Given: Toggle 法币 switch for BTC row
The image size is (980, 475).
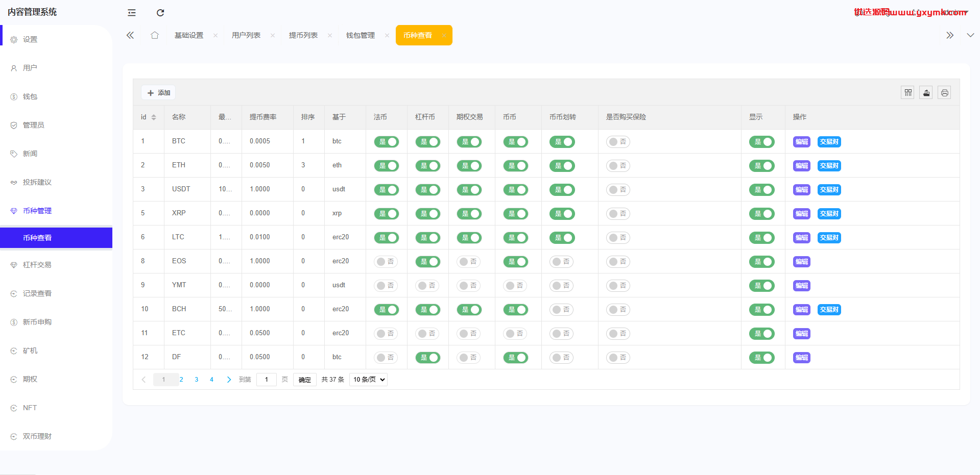Looking at the screenshot, I should [387, 142].
